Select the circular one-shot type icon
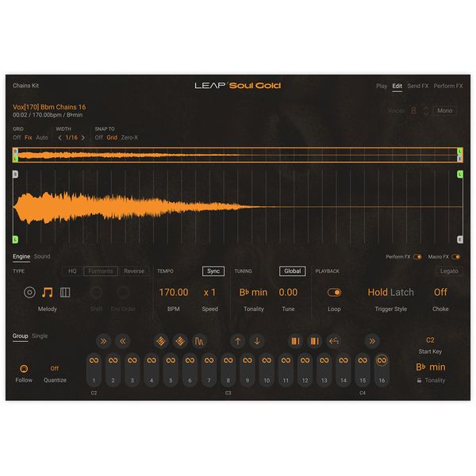 tap(29, 292)
